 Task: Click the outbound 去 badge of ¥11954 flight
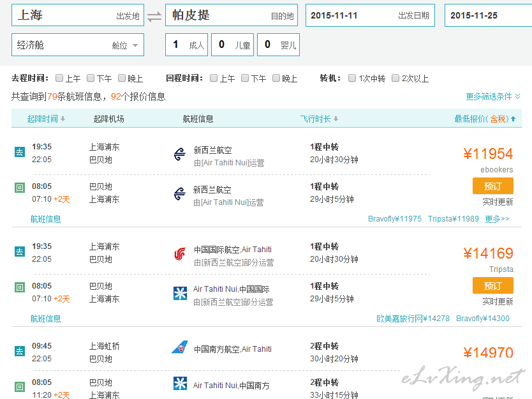point(20,152)
